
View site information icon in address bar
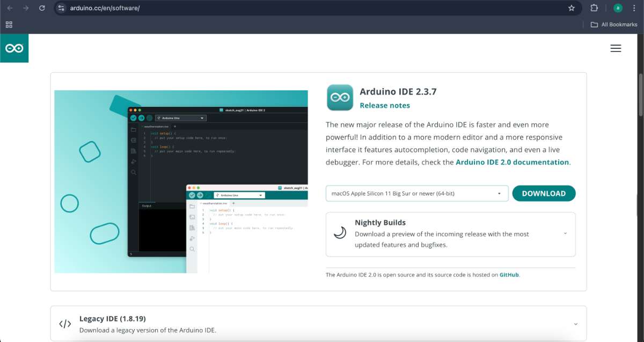(61, 8)
